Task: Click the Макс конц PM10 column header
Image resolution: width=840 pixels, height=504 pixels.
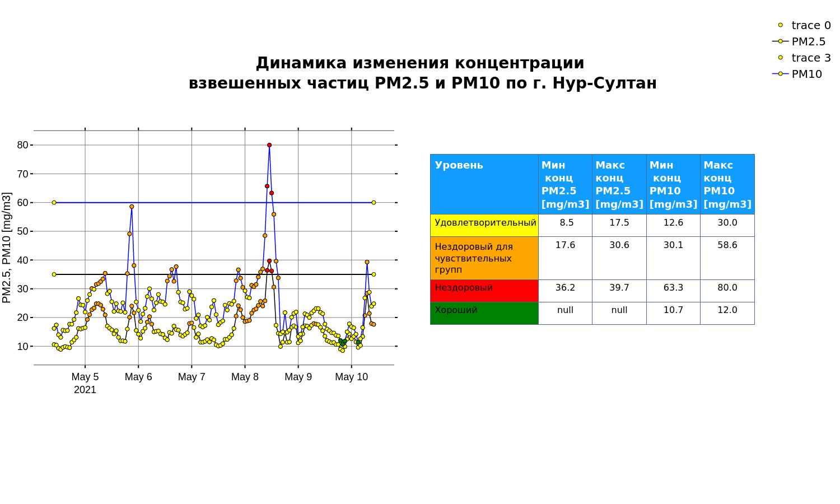Action: [x=727, y=184]
